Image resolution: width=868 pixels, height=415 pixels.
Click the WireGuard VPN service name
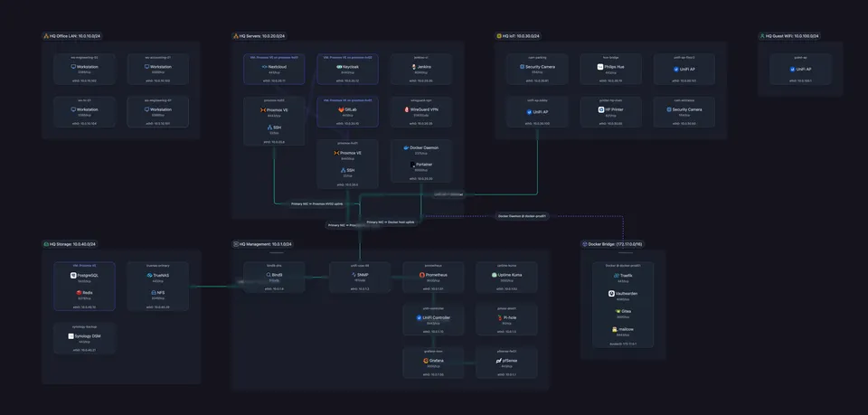point(424,109)
